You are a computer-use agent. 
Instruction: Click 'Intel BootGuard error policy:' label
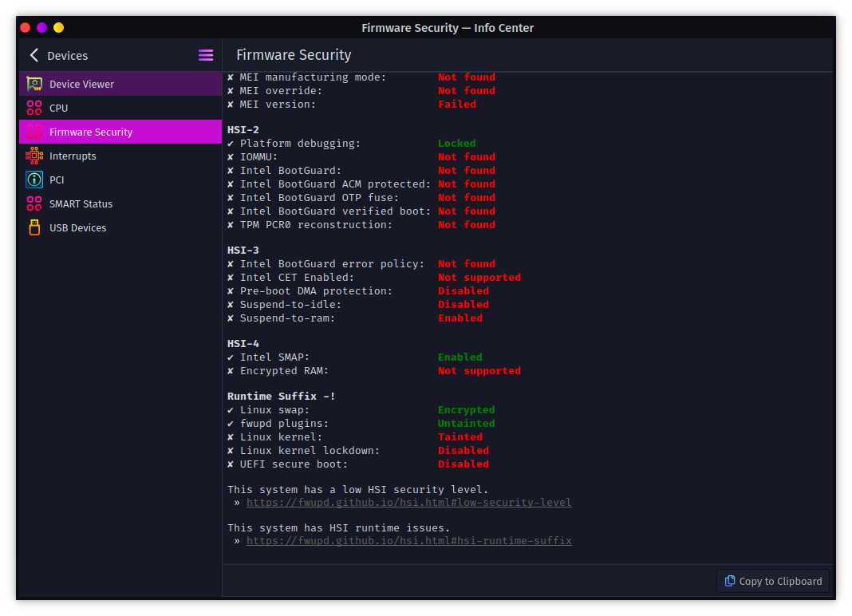click(332, 263)
